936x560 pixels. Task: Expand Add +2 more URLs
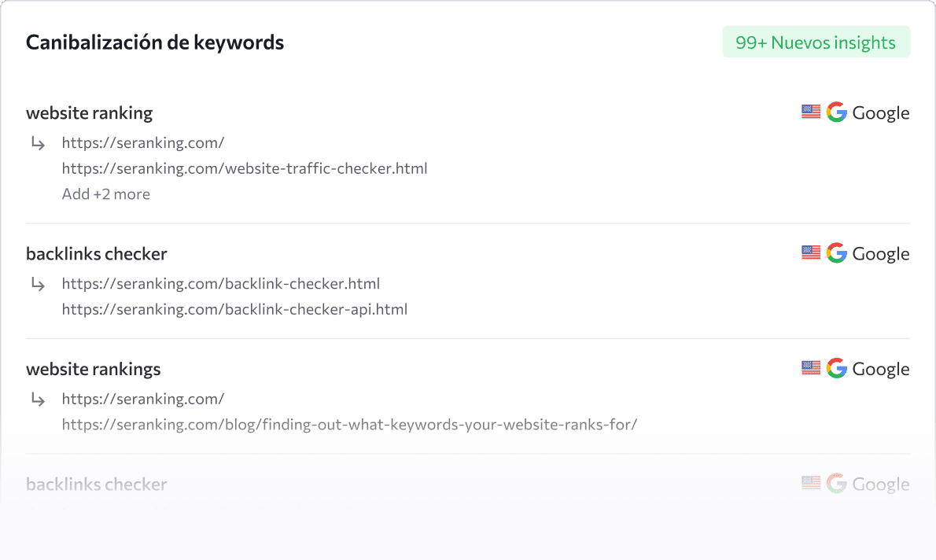pyautogui.click(x=106, y=194)
